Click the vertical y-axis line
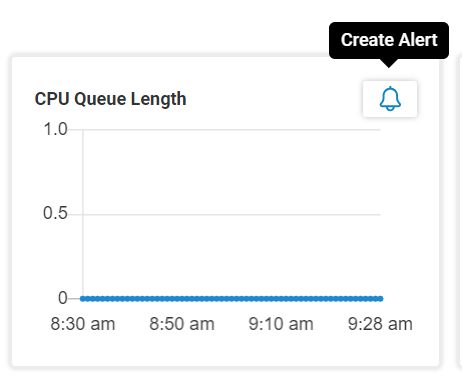The width and height of the screenshot is (462, 379). pos(83,214)
